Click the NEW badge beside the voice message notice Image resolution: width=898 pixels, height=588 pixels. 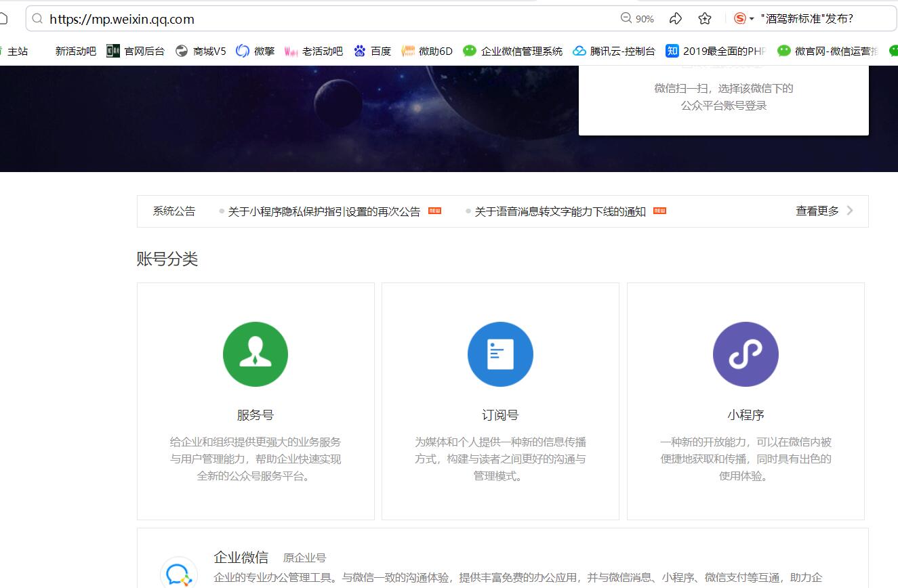point(660,211)
